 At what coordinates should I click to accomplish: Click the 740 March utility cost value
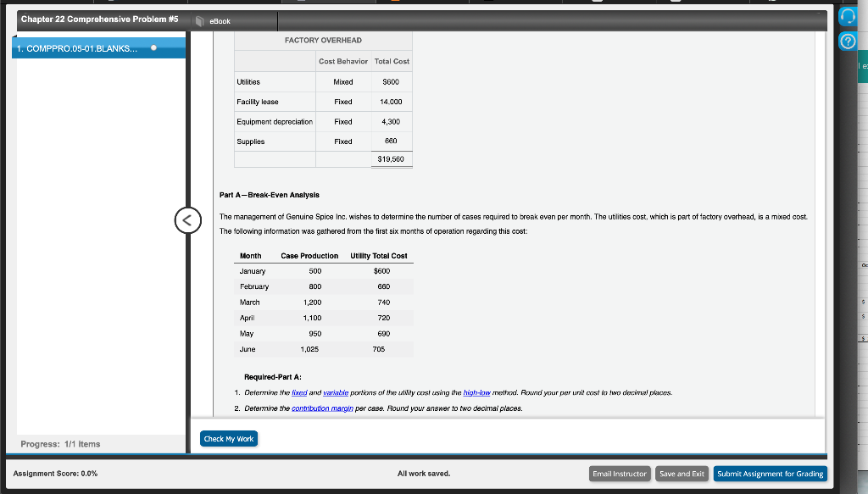(384, 302)
